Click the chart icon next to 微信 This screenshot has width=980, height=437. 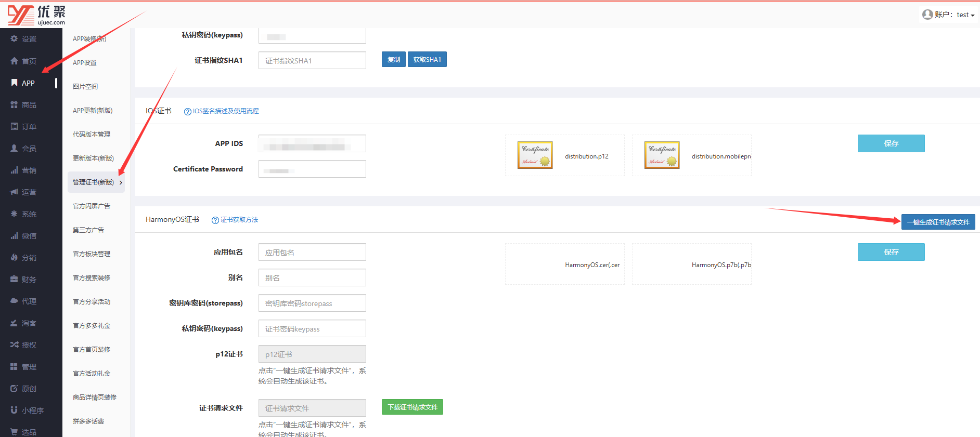click(14, 235)
